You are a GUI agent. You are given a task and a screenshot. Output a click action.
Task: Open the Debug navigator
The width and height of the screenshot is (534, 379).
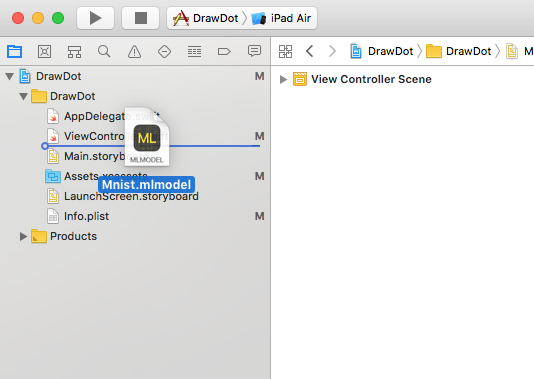[x=194, y=52]
